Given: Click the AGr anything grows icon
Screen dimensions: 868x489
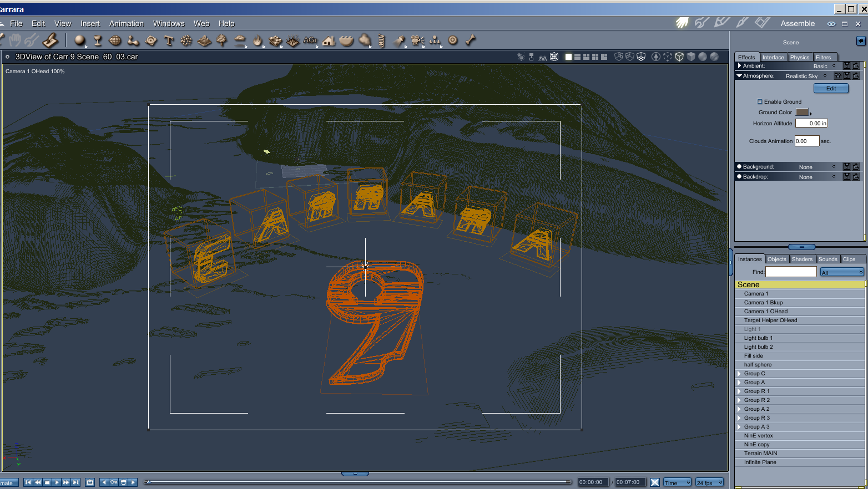Looking at the screenshot, I should click(x=310, y=40).
